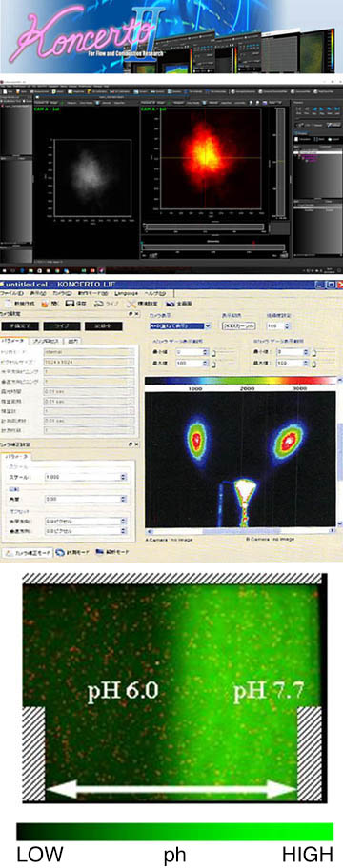343x868 pixels.
Task: Open the trigger mode internal dropdown
Action: 90,351
